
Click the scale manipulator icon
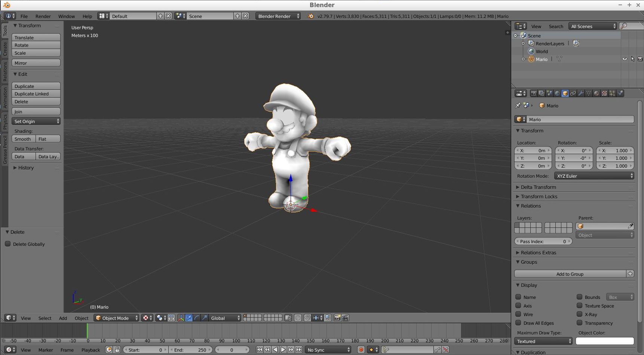click(205, 318)
